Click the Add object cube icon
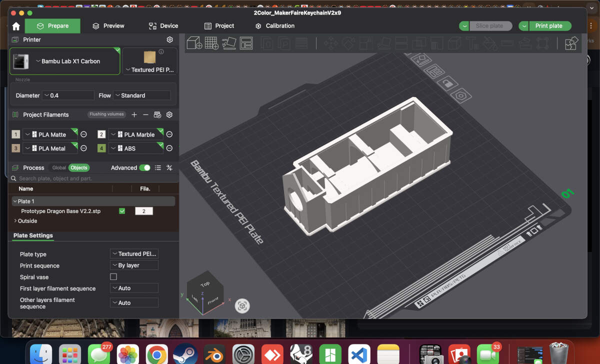 coord(194,43)
